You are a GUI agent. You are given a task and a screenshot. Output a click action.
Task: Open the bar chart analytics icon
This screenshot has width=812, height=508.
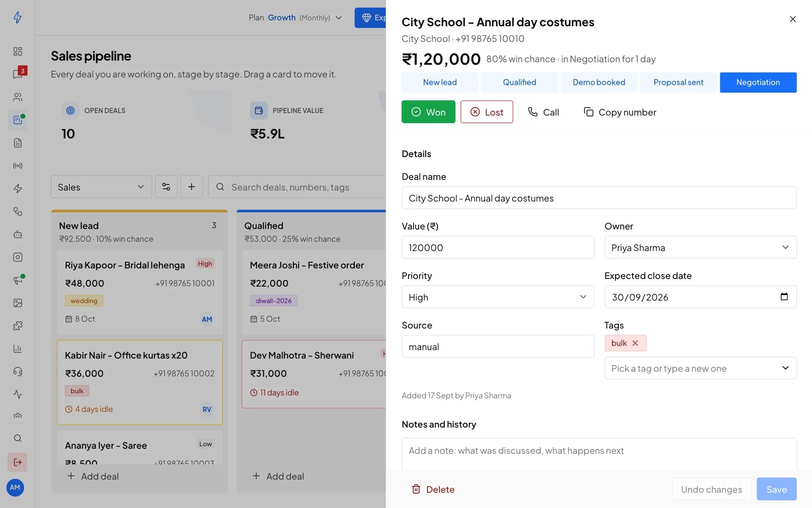tap(17, 348)
